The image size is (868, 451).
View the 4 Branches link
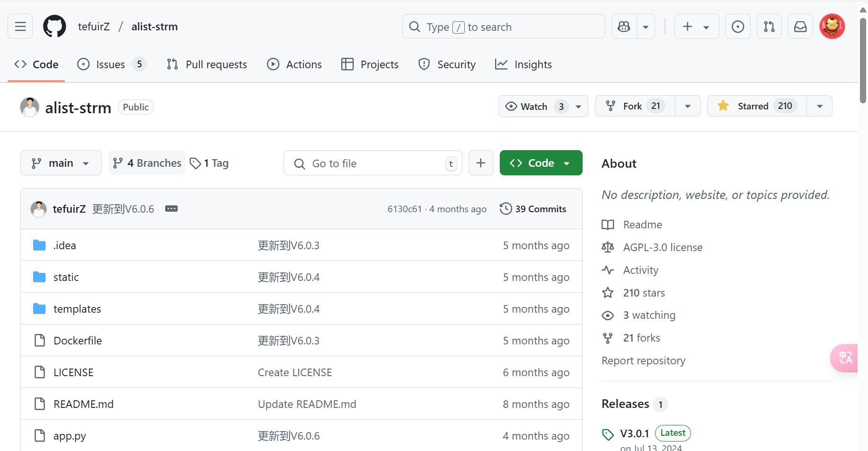(x=147, y=163)
